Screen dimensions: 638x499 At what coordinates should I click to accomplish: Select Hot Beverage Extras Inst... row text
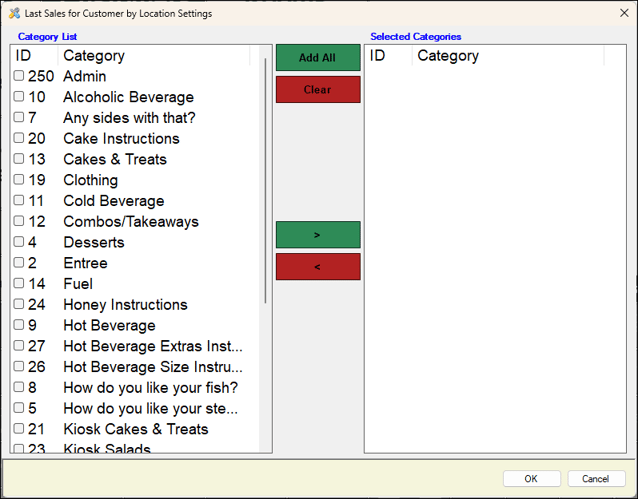[x=153, y=346]
